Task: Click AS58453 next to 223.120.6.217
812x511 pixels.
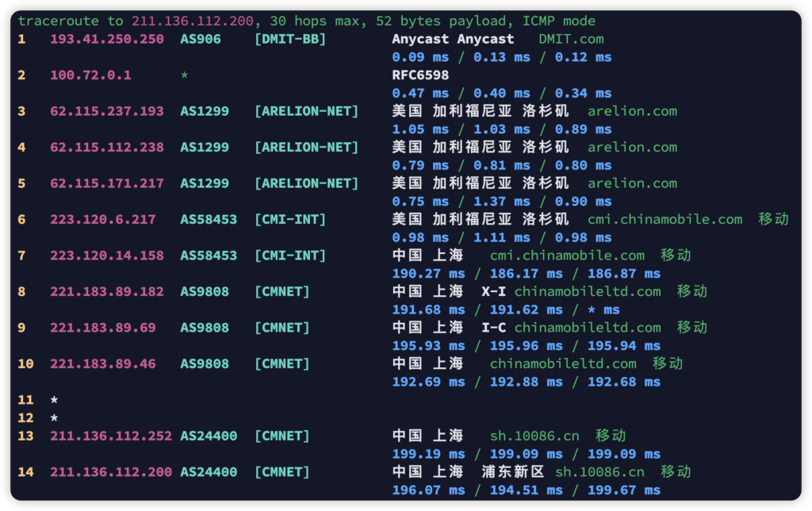Action: [x=209, y=219]
